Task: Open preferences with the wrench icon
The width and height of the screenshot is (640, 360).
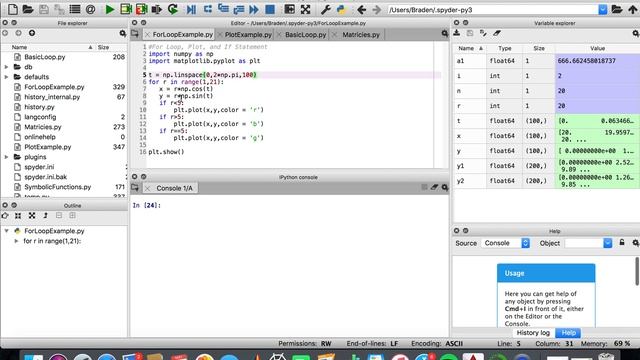Action: tap(325, 9)
